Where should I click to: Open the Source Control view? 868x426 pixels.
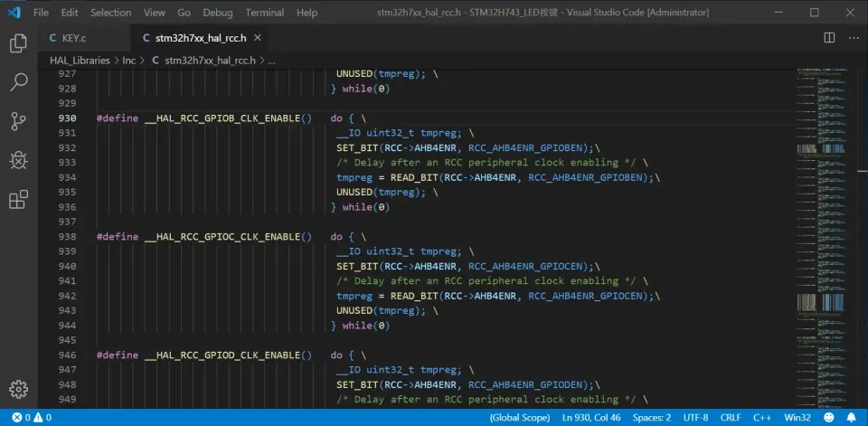(x=18, y=121)
